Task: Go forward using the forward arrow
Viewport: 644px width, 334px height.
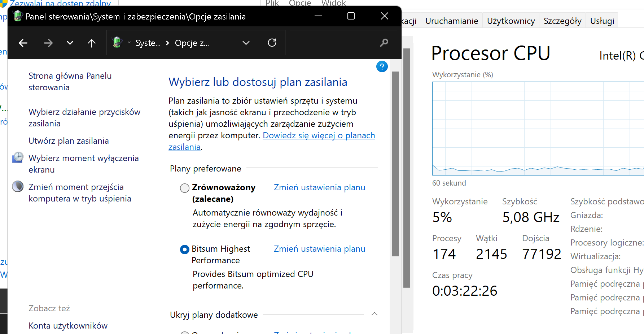Action: pyautogui.click(x=48, y=43)
